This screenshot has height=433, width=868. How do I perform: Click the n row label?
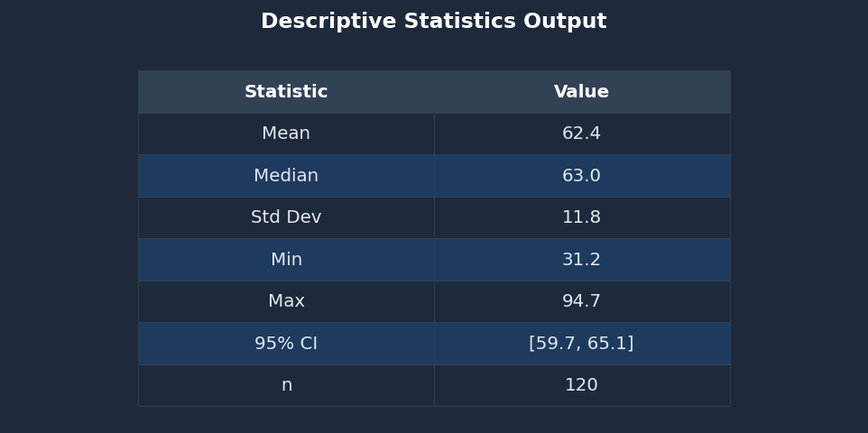click(286, 385)
